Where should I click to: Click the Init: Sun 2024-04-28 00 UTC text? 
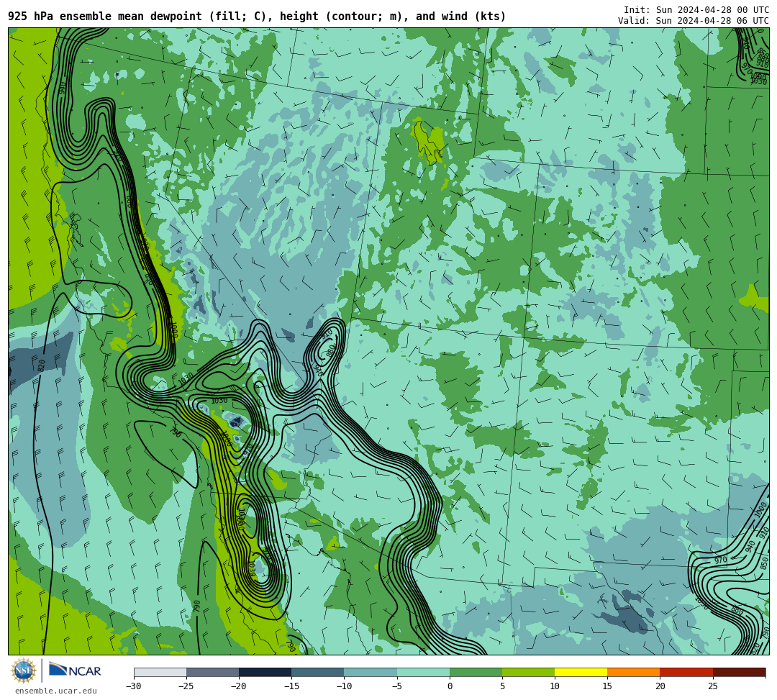click(696, 10)
